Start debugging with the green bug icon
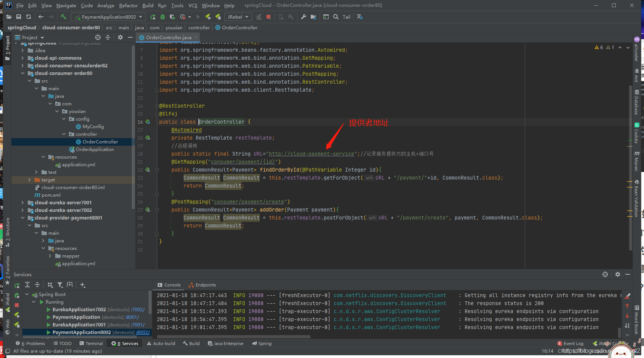The width and height of the screenshot is (644, 358). click(163, 17)
